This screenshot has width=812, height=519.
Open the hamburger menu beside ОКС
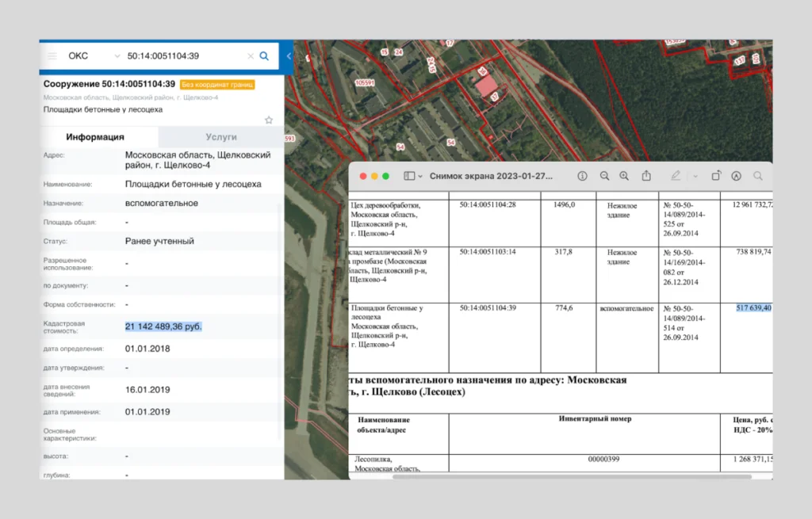pos(52,56)
